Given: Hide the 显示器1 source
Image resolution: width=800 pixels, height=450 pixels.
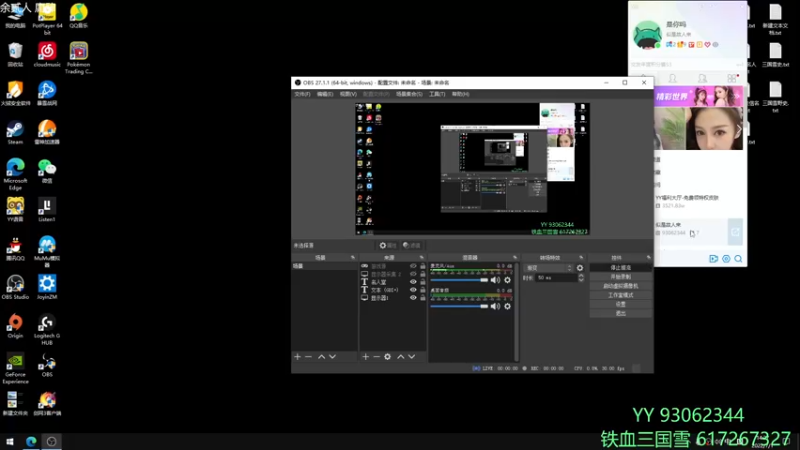Looking at the screenshot, I should pos(413,297).
